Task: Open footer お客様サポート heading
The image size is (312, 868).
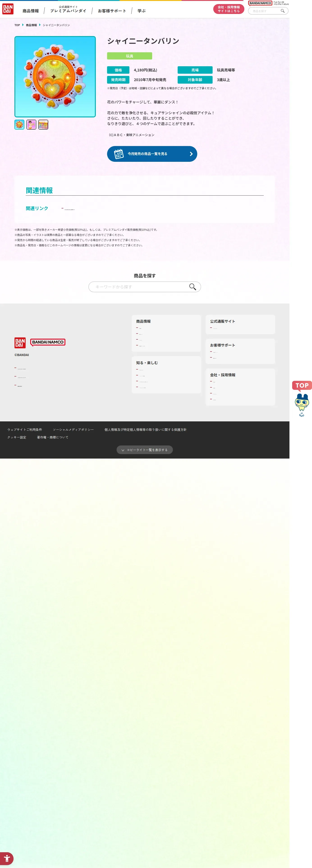Action: (x=223, y=345)
